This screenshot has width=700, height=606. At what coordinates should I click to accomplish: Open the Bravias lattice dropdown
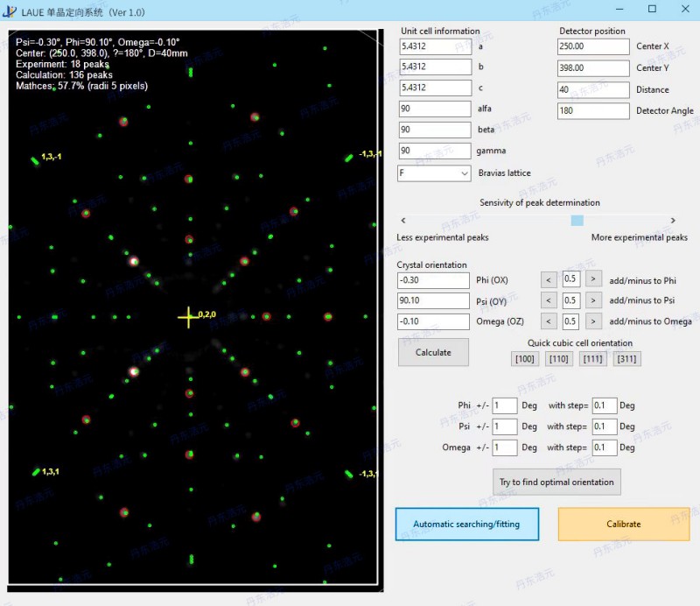(434, 173)
